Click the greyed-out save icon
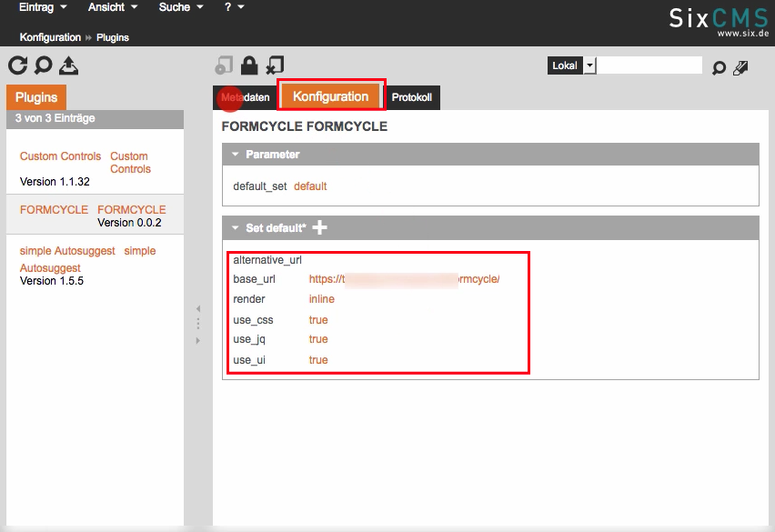 click(223, 65)
